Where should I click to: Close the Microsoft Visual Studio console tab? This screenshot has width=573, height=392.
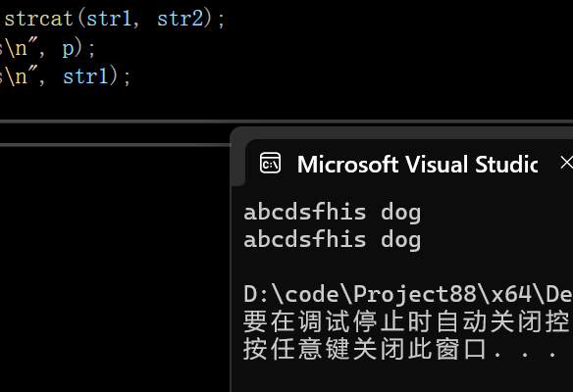coord(567,163)
